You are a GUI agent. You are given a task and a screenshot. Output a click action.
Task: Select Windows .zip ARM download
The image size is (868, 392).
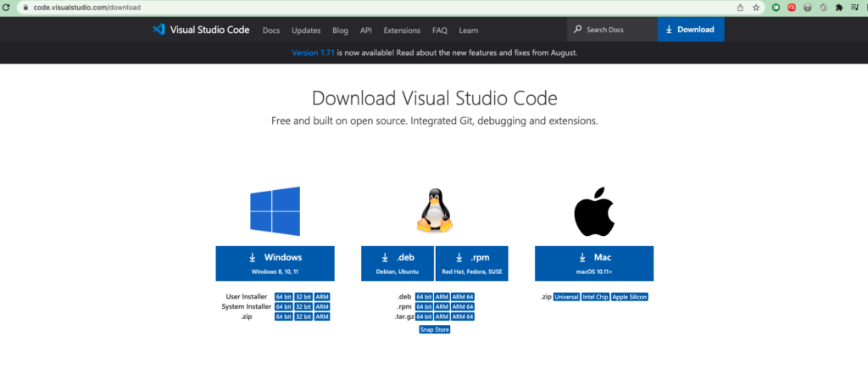click(322, 316)
